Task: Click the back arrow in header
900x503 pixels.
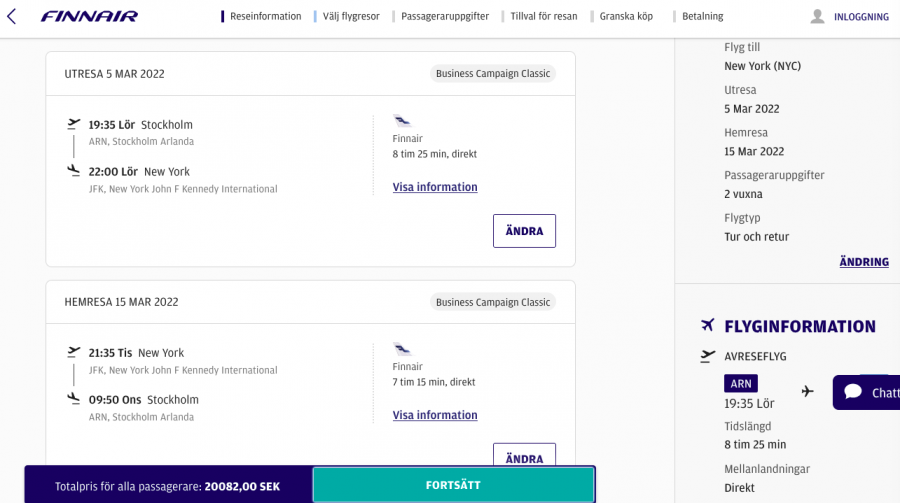Action: 12,16
